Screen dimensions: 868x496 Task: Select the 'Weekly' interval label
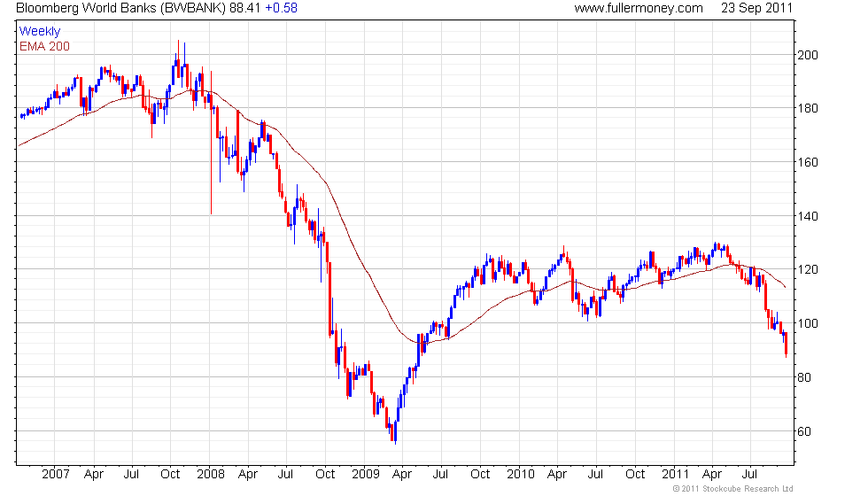pos(39,32)
